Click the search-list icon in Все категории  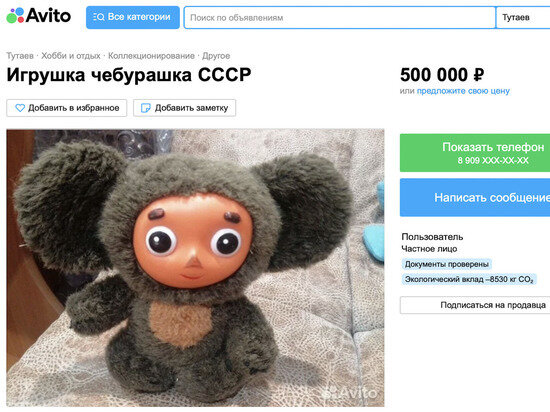click(99, 17)
